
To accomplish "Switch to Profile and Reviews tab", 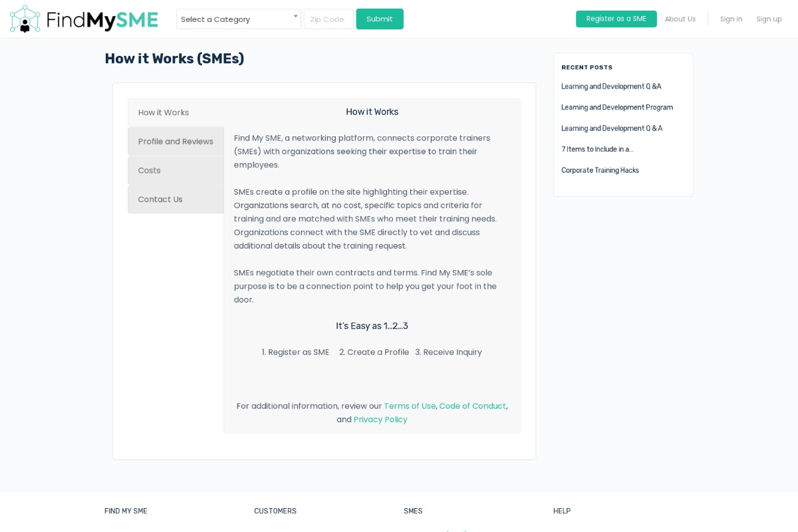I will pyautogui.click(x=176, y=142).
